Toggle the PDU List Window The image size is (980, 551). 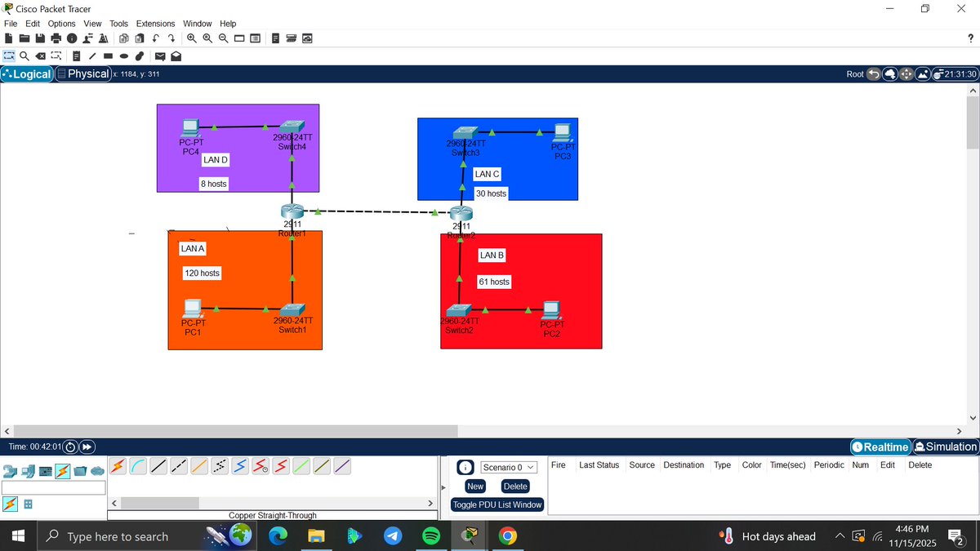tap(497, 504)
